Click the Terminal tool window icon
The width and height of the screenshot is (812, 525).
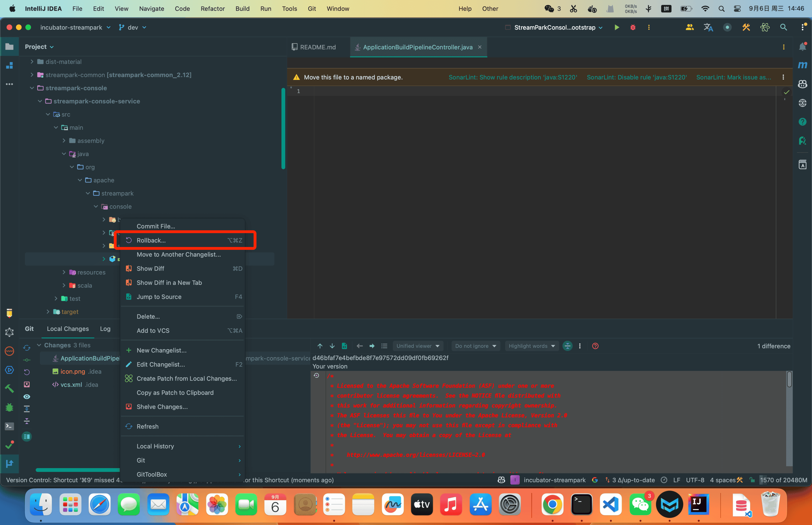(9, 426)
